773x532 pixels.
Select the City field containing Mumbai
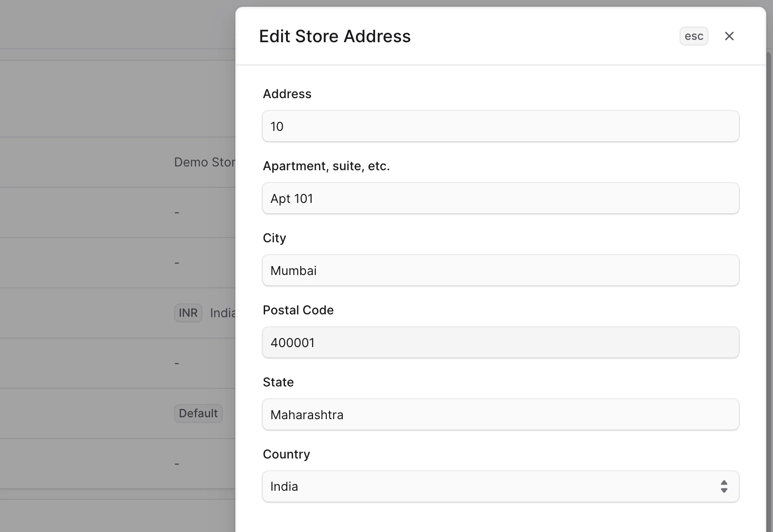500,270
